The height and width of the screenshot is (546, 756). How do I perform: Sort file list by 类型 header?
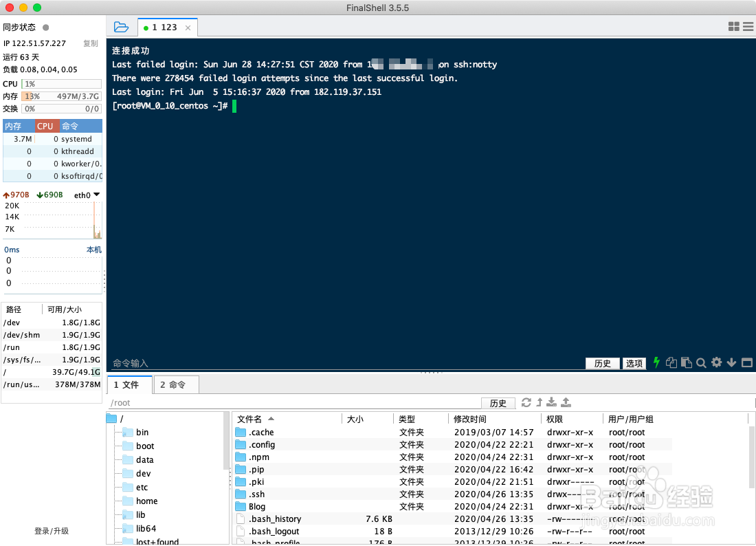click(x=421, y=419)
